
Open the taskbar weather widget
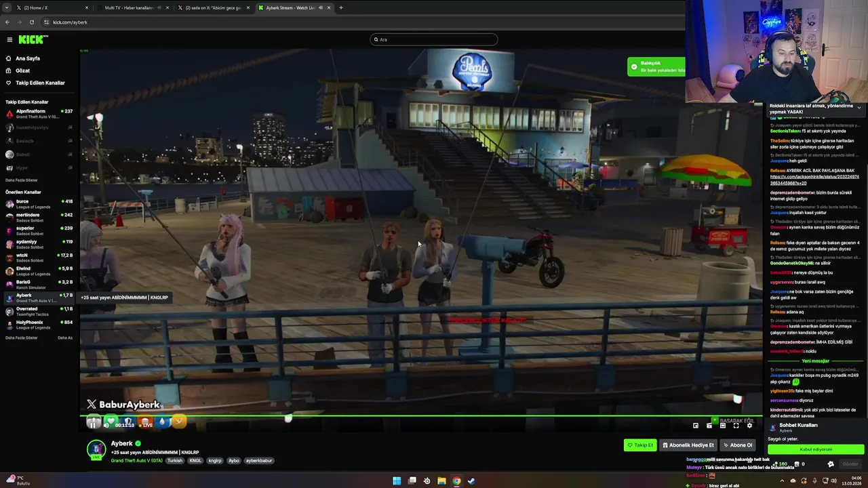pyautogui.click(x=18, y=481)
